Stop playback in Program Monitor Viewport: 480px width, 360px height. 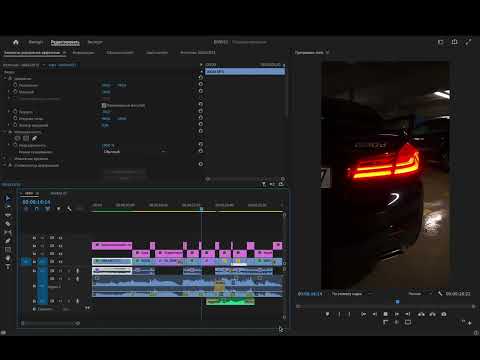(386, 314)
